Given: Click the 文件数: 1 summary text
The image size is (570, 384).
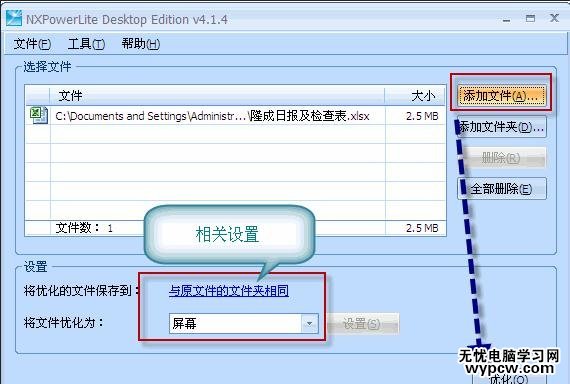Looking at the screenshot, I should point(84,228).
